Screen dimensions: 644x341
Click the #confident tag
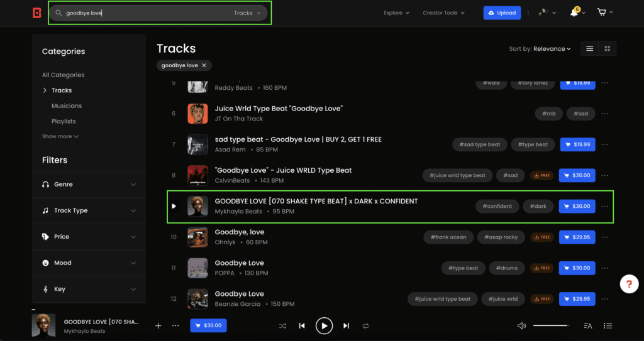tap(497, 206)
